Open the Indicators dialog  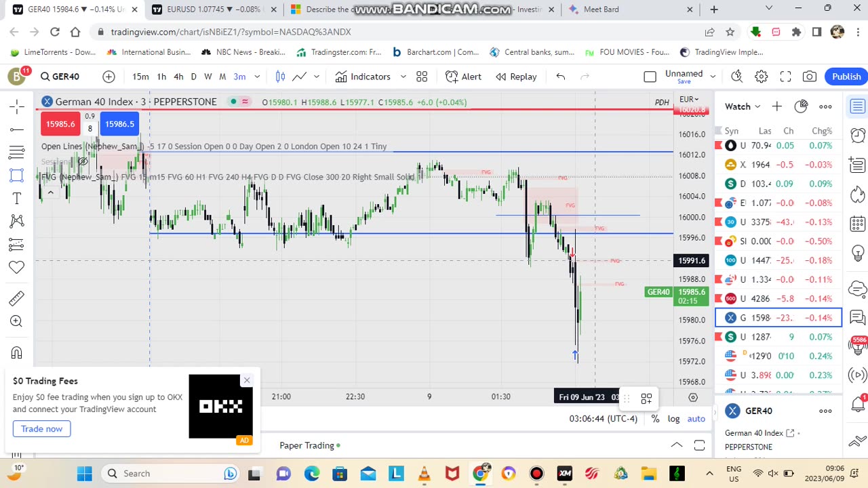pyautogui.click(x=363, y=77)
